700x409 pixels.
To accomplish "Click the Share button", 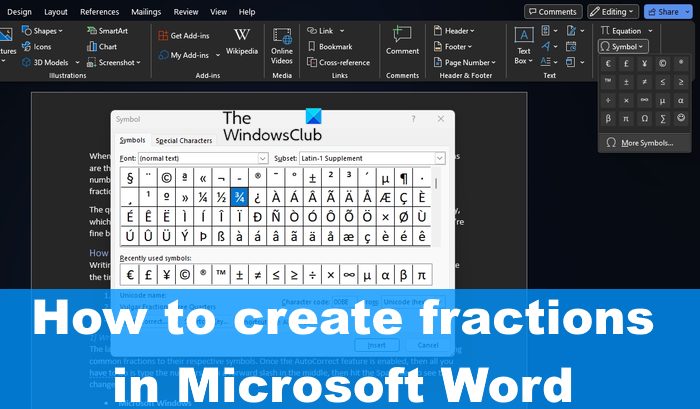I will point(663,12).
